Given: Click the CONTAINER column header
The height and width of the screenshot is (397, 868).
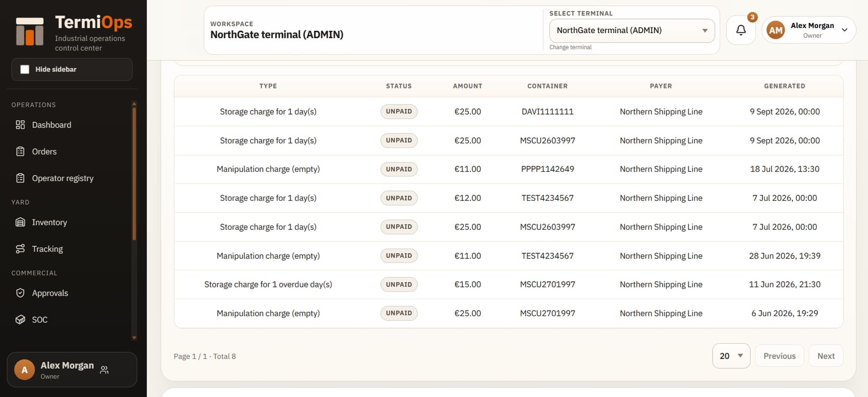Looking at the screenshot, I should [x=547, y=86].
